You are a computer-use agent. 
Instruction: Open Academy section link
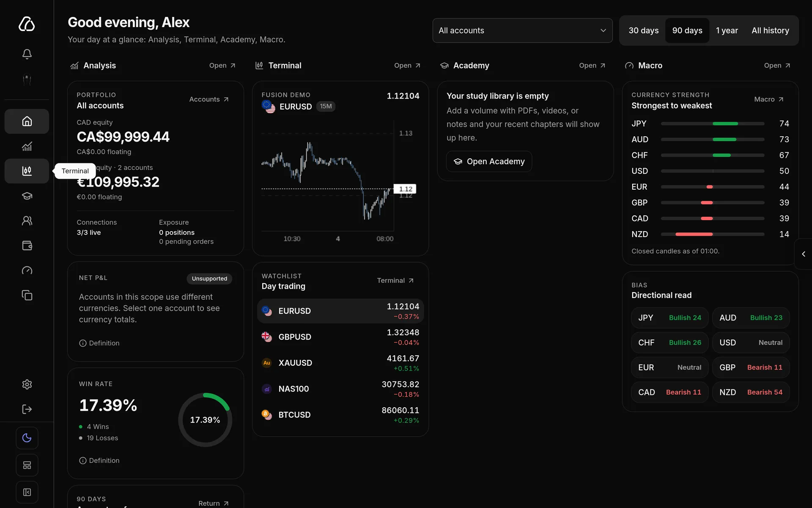[592, 66]
